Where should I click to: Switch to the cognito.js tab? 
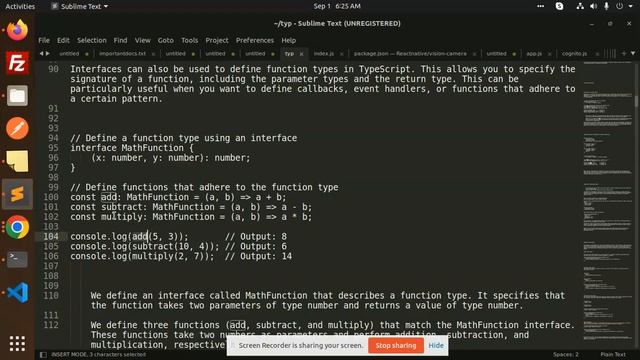tap(574, 53)
